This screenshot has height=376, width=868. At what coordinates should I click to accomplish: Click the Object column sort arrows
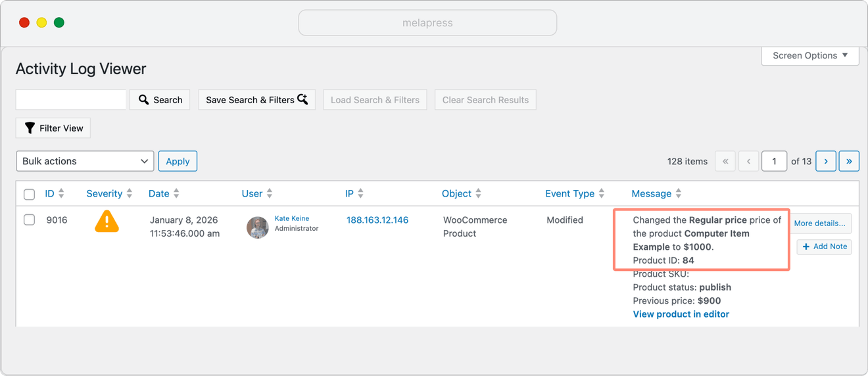pyautogui.click(x=478, y=193)
